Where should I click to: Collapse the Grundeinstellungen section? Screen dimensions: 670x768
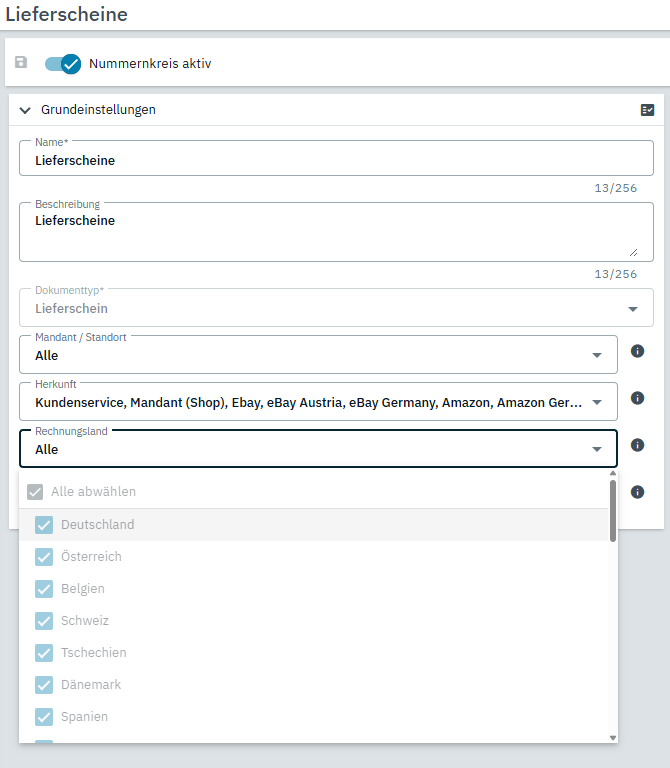click(25, 110)
